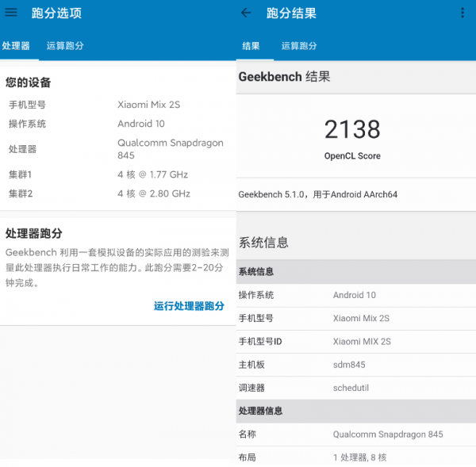Click the large 系统信息 heading

click(263, 243)
